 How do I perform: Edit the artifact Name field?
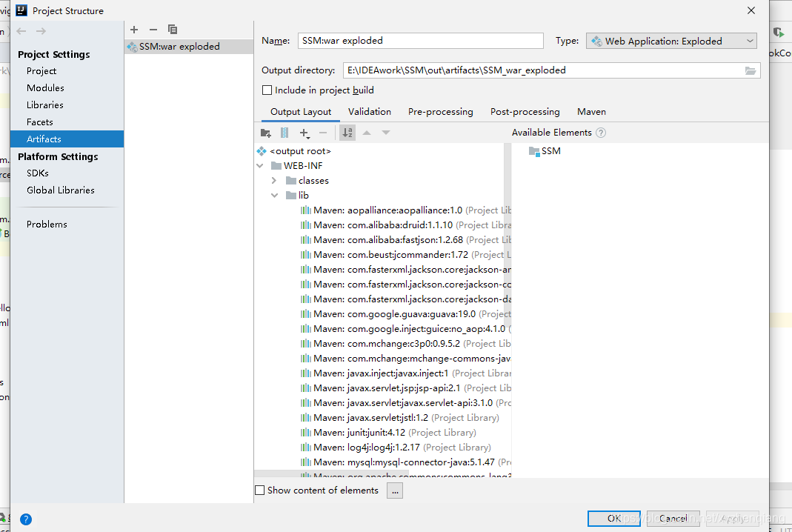tap(420, 41)
